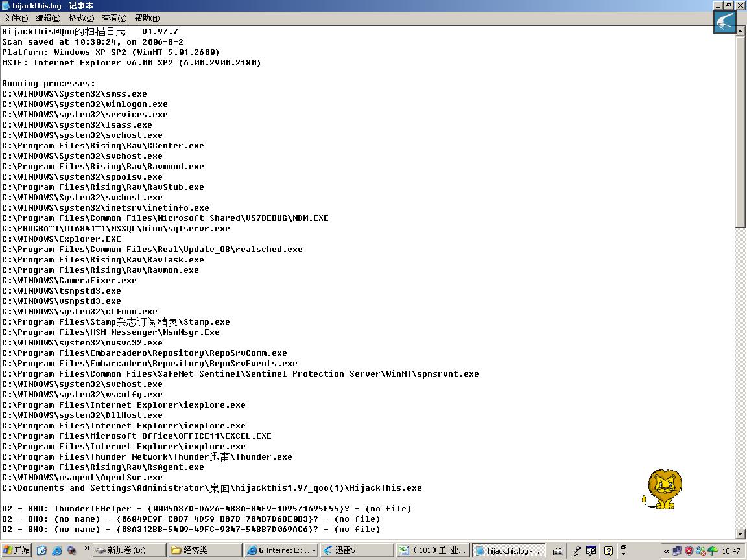Click the sqlservr.exe path line
The width and height of the screenshot is (747, 560).
[x=116, y=229]
